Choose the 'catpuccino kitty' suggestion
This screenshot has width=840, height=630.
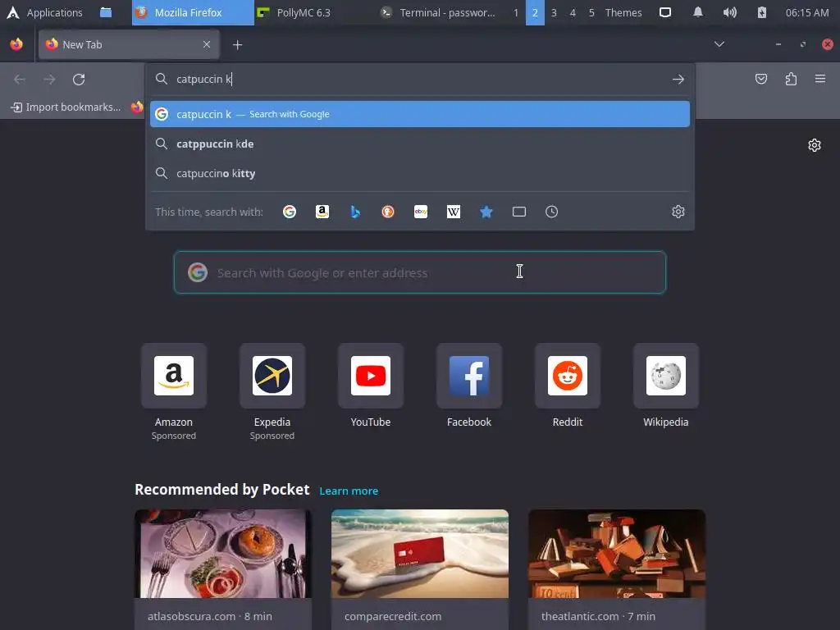419,173
